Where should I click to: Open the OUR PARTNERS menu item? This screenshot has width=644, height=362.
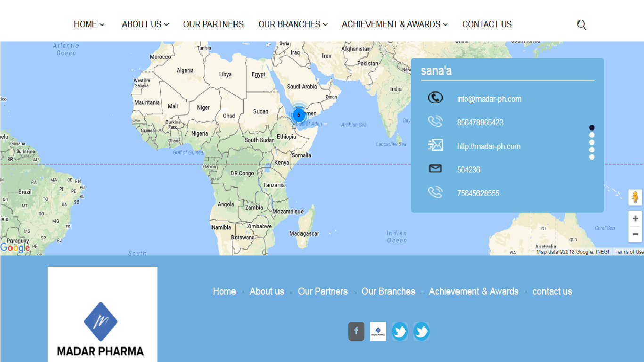[214, 24]
